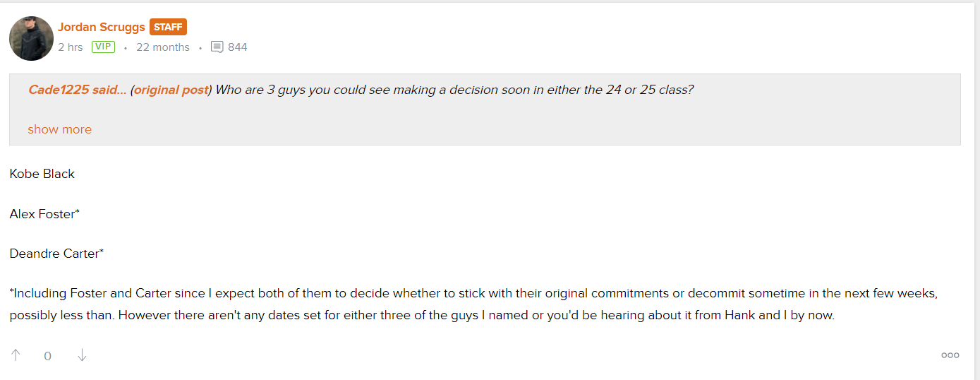Click the 844 post count number
This screenshot has height=380, width=980.
point(238,47)
